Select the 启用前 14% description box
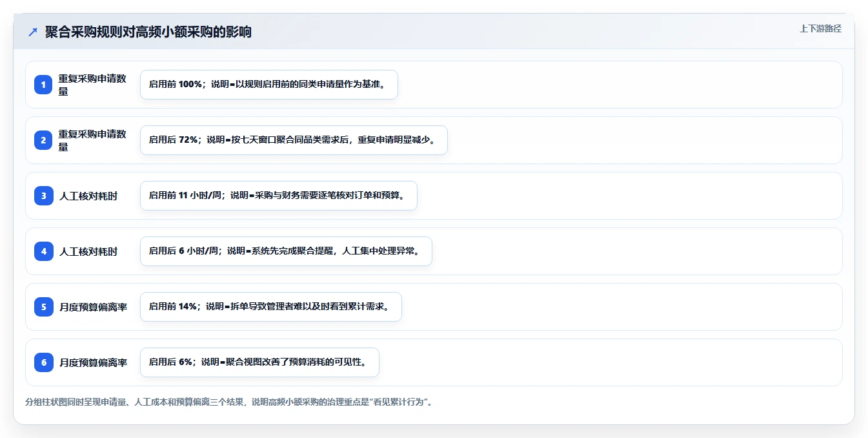The height and width of the screenshot is (438, 868). 271,307
